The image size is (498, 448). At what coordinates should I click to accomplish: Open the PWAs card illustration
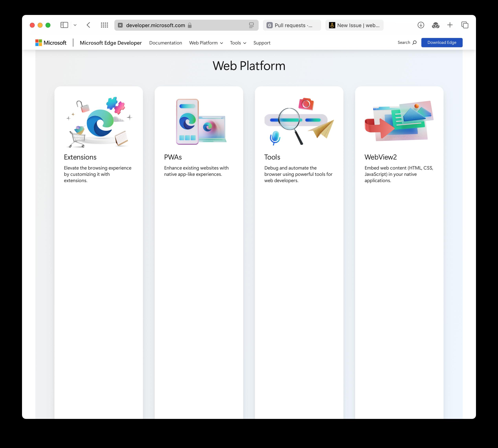point(201,122)
